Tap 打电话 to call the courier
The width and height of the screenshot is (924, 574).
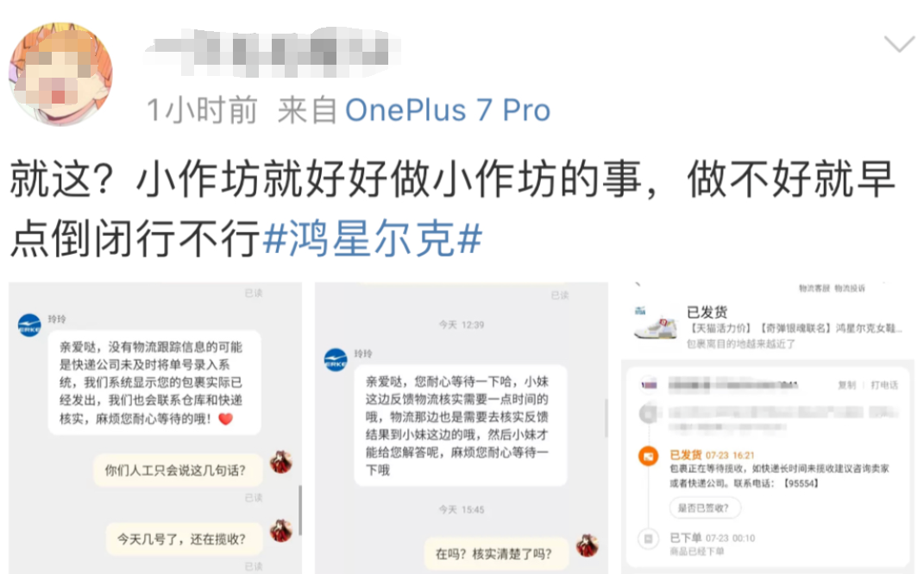[x=884, y=385]
